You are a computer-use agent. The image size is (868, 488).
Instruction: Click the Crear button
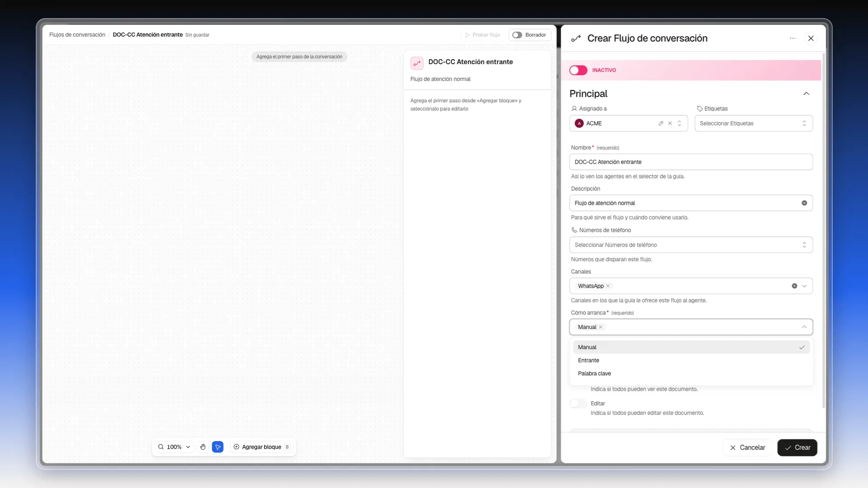tap(797, 447)
